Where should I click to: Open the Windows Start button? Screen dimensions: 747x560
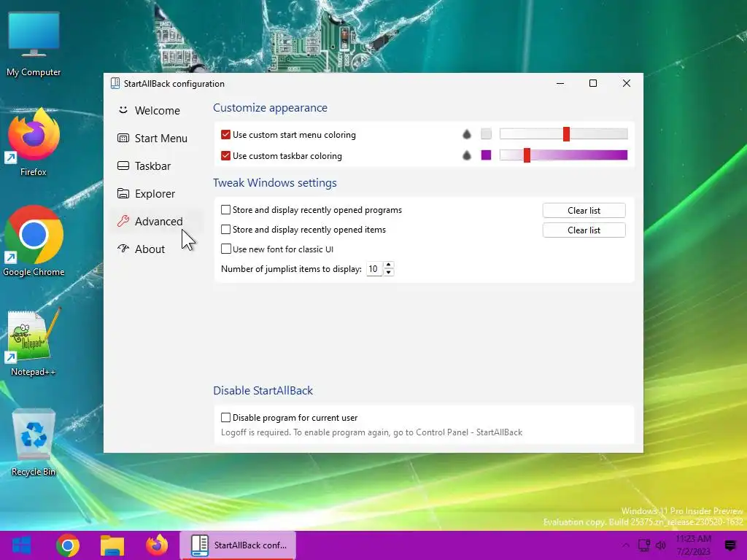(x=21, y=545)
